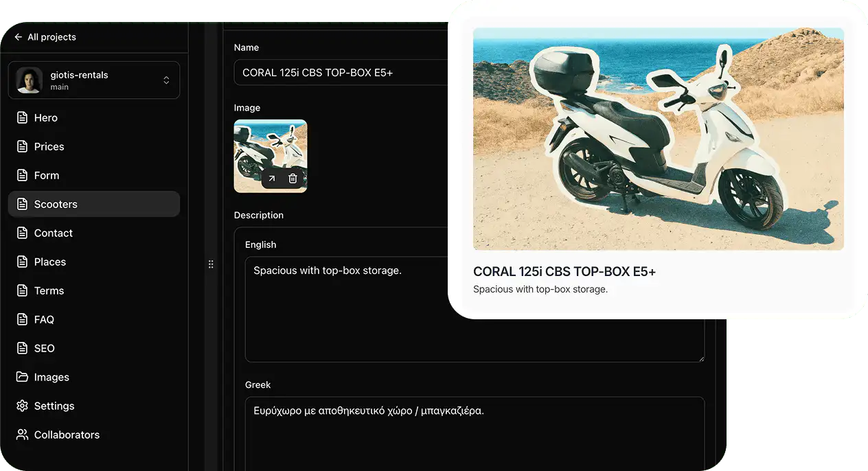Open the Terms page

point(49,291)
